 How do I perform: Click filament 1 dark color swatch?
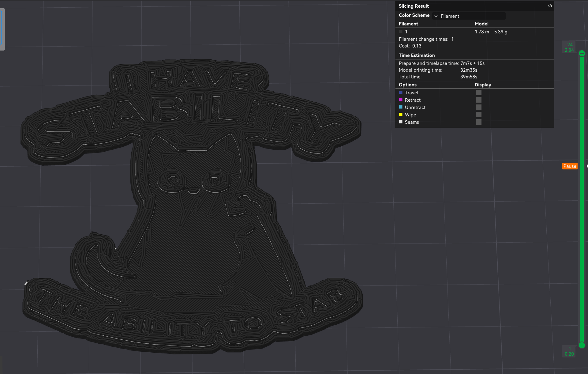[x=401, y=32]
